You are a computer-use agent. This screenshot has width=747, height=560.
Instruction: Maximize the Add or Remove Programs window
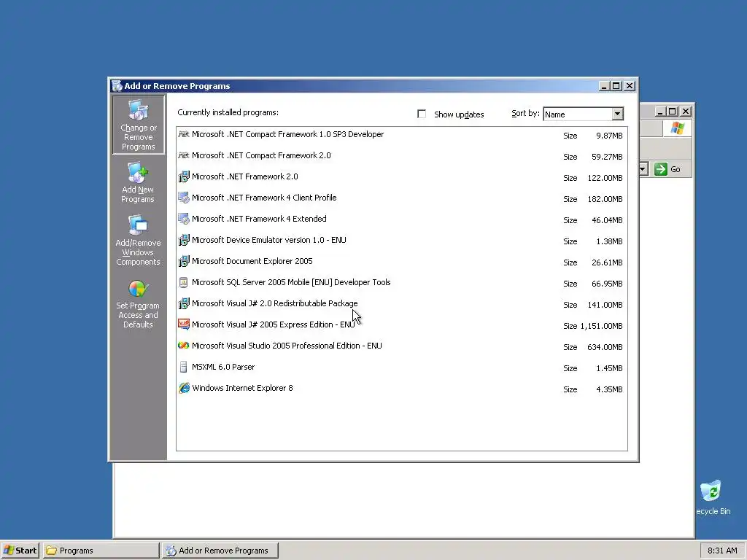[x=616, y=86]
